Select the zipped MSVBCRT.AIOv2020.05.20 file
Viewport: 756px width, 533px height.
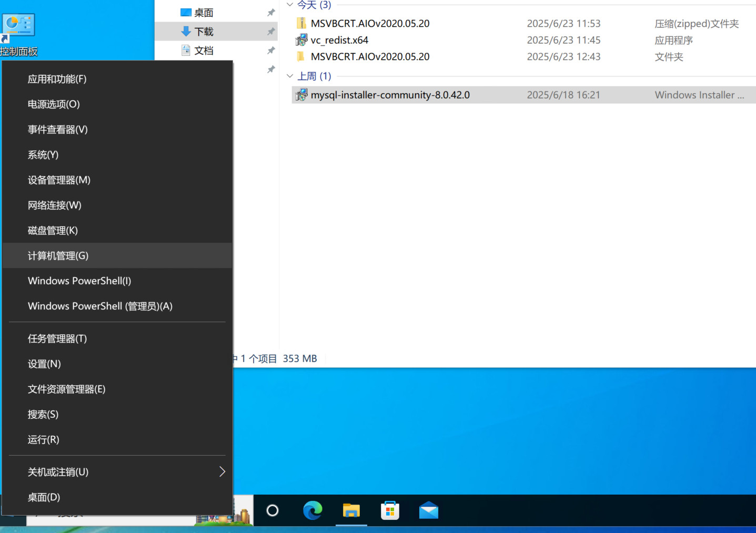coord(370,24)
